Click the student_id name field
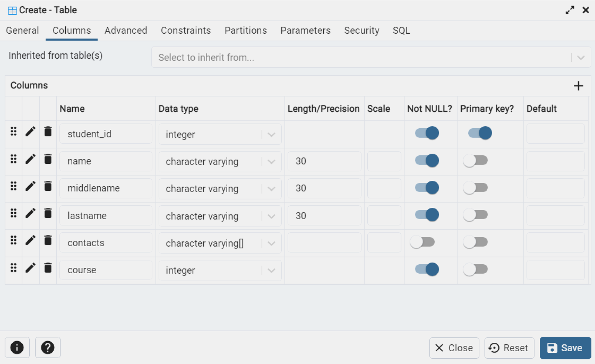The image size is (595, 364). point(106,134)
